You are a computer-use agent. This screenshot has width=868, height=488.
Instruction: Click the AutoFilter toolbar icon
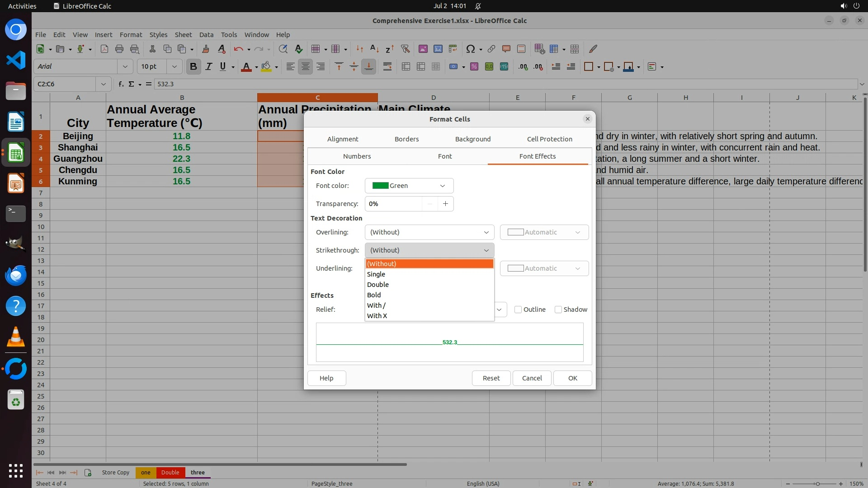point(405,49)
